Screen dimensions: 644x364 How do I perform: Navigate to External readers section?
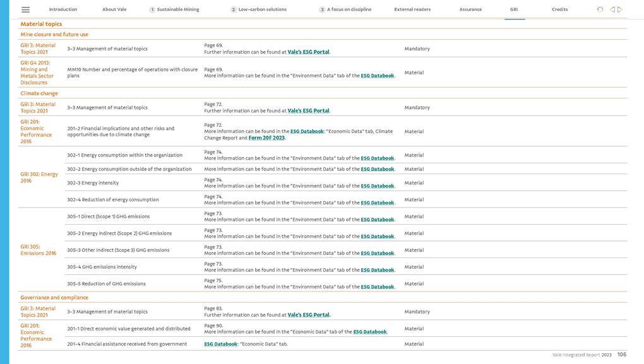pyautogui.click(x=413, y=9)
